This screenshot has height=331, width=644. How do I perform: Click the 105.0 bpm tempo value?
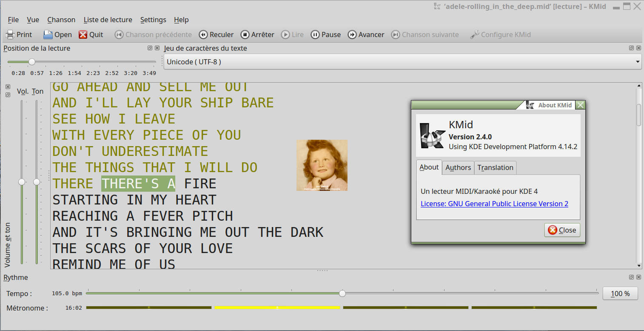(x=67, y=294)
